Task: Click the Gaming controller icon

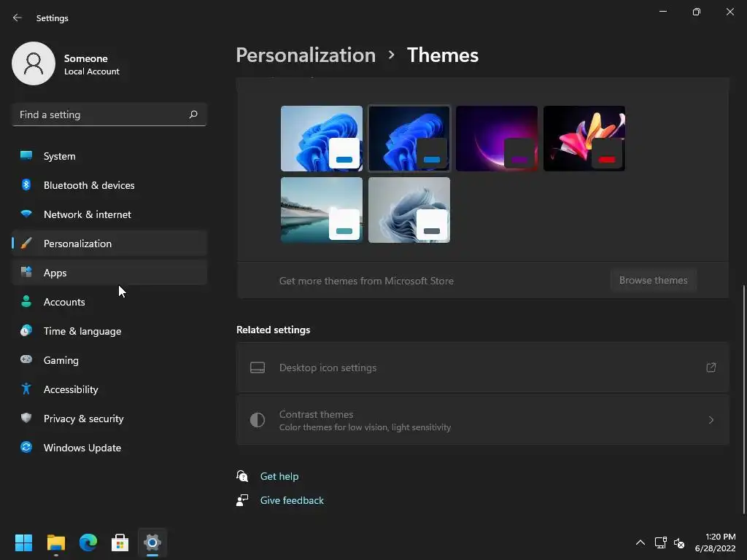Action: coord(26,359)
